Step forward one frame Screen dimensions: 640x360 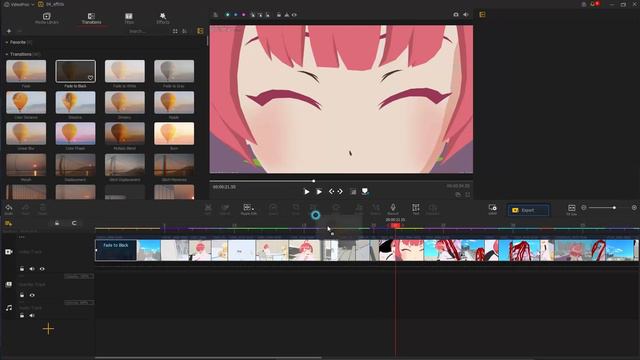(x=340, y=191)
